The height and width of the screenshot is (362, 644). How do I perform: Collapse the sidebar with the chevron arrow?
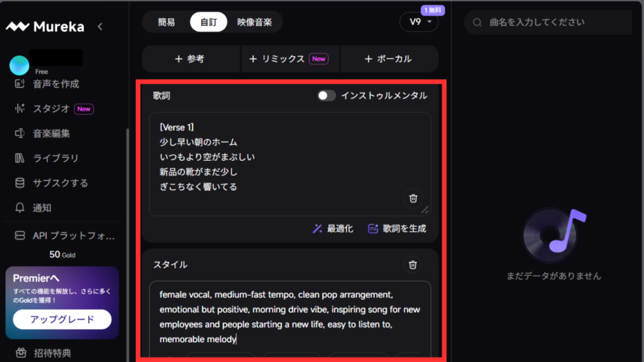pyautogui.click(x=100, y=26)
